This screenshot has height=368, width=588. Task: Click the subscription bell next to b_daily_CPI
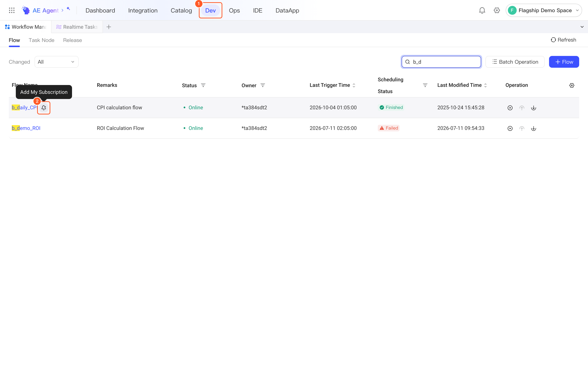point(44,108)
